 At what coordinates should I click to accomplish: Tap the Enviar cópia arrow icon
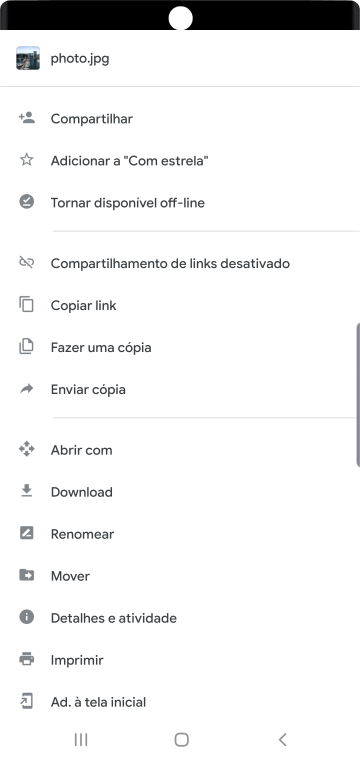click(27, 388)
